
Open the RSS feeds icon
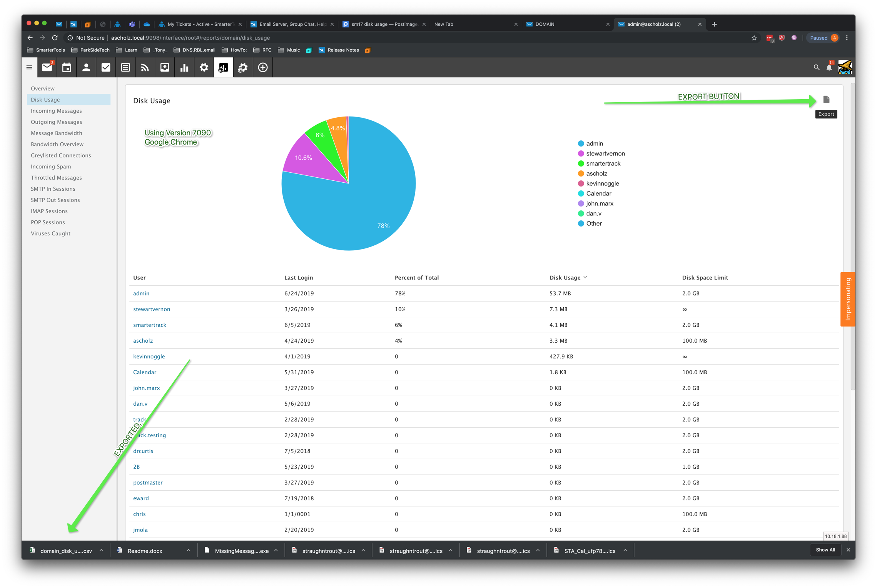tap(145, 68)
